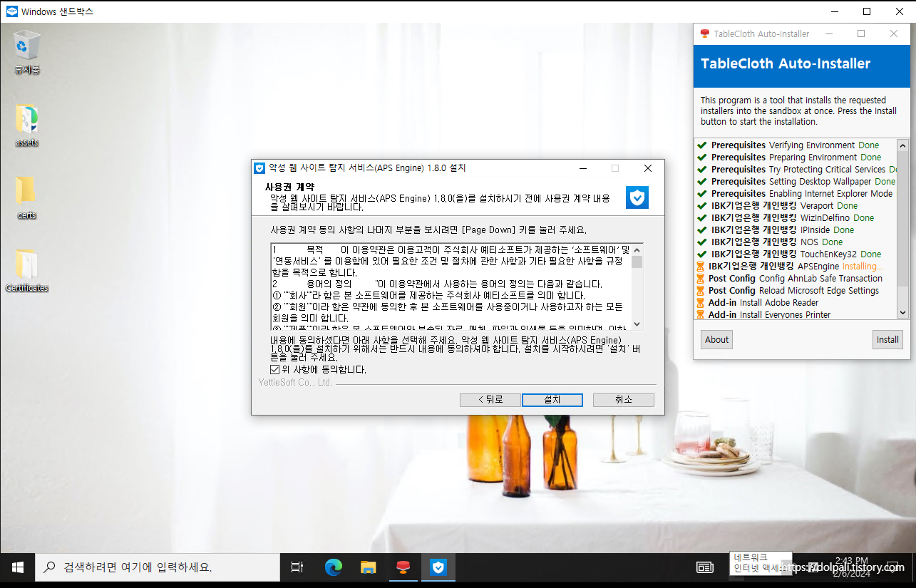Launch Microsoft Edge from the taskbar
916x588 pixels.
tap(333, 567)
